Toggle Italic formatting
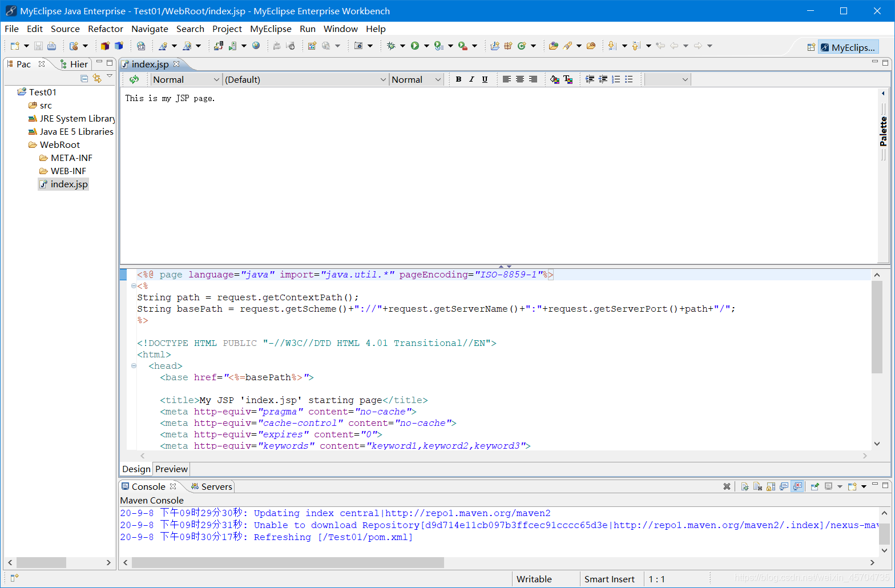The height and width of the screenshot is (588, 895). tap(471, 79)
